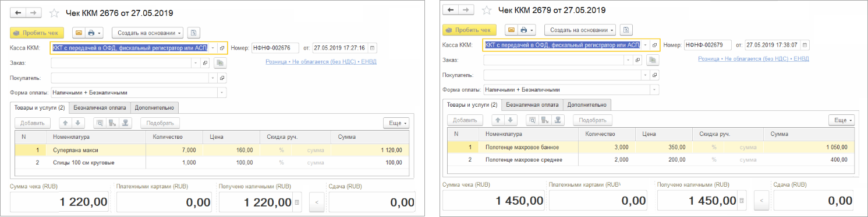Open Розница tax link in check 2676
Viewport: 868px width, 217px height.
[321, 61]
